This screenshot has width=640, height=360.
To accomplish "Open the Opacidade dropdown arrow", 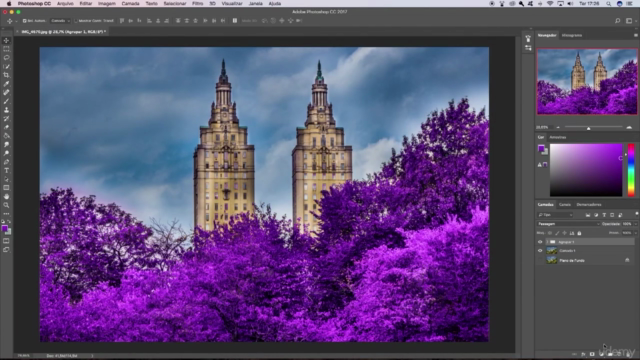I will [635, 224].
